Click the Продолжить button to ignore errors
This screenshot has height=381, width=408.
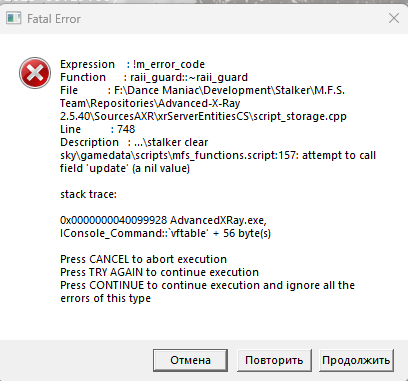tap(356, 360)
